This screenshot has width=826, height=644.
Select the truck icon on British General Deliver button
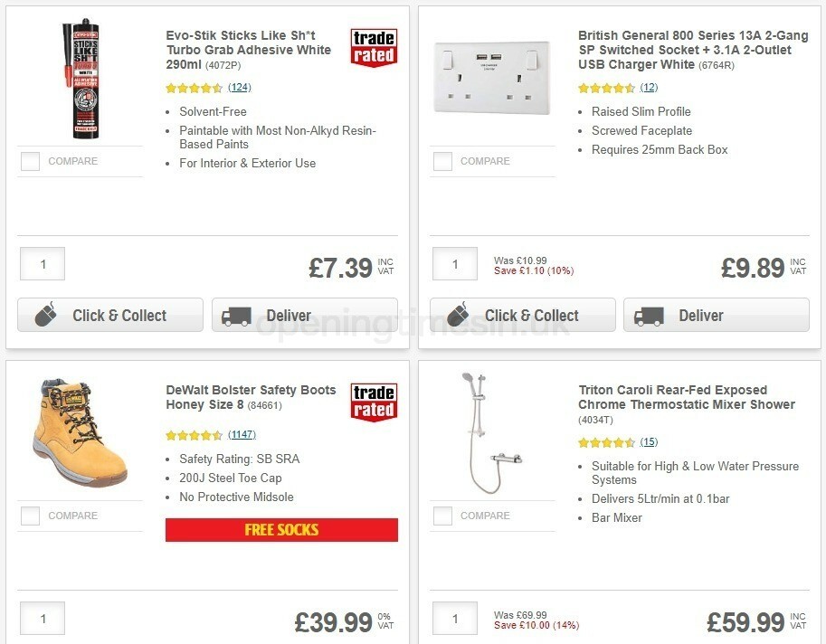(649, 315)
